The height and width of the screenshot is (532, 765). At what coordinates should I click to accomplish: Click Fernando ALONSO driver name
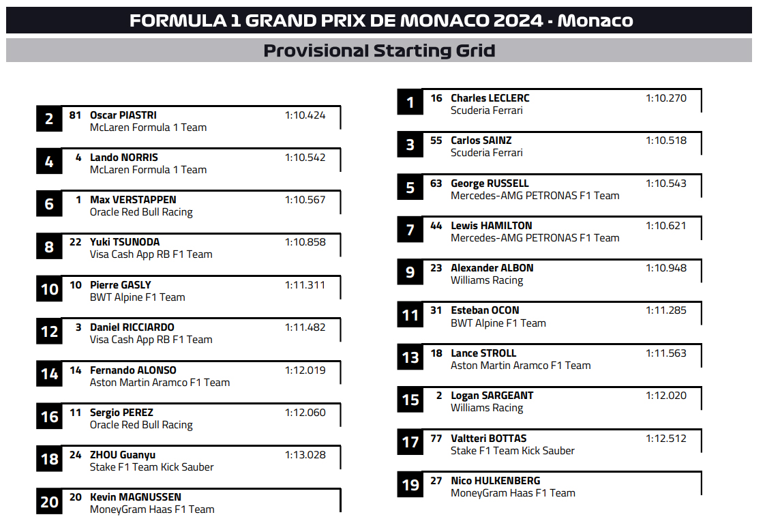133,370
